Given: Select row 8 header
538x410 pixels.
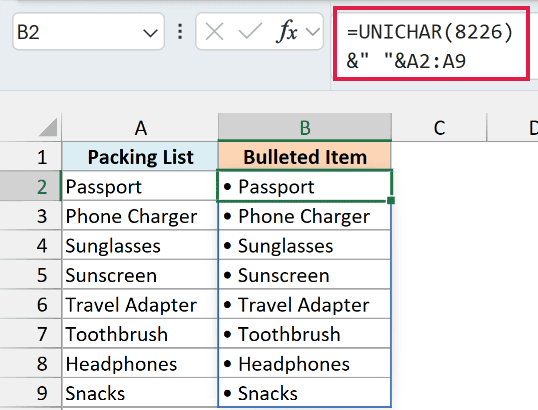Looking at the screenshot, I should [31, 363].
